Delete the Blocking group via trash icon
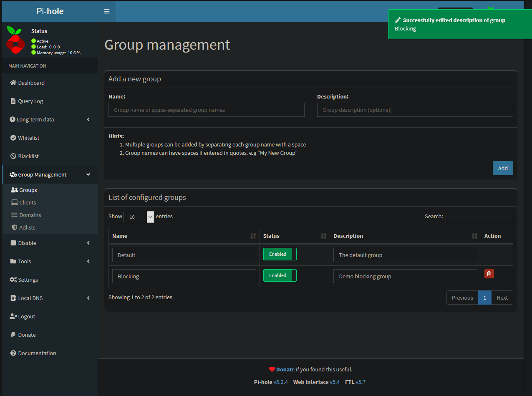Screen dimensions: 532x396 489,273
